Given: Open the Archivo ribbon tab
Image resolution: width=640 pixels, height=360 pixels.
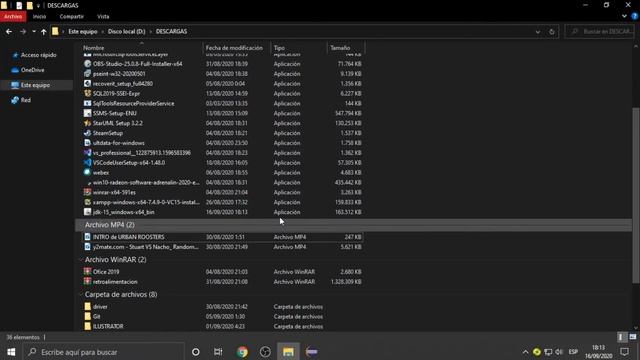Looking at the screenshot, I should pyautogui.click(x=13, y=17).
